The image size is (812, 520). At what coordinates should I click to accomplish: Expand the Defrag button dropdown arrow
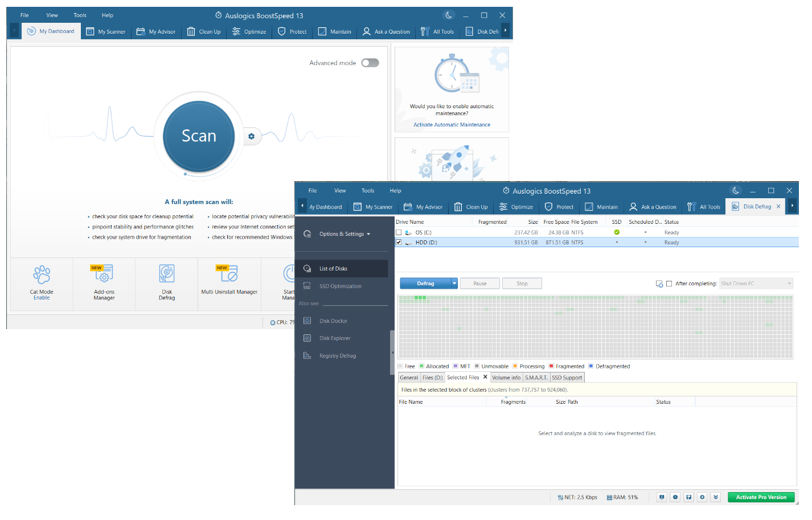(454, 284)
